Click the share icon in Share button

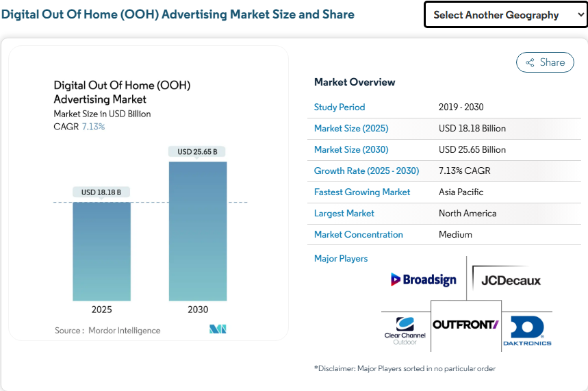click(x=530, y=63)
